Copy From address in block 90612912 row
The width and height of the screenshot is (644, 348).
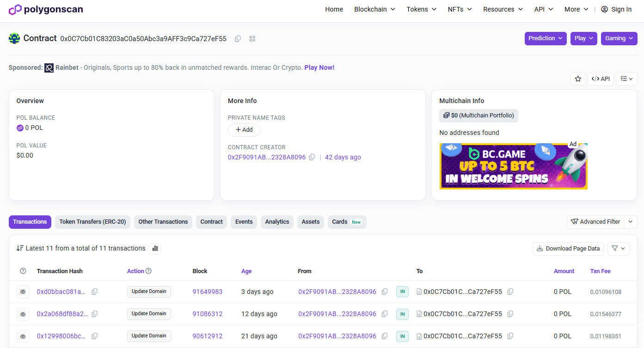tap(384, 336)
